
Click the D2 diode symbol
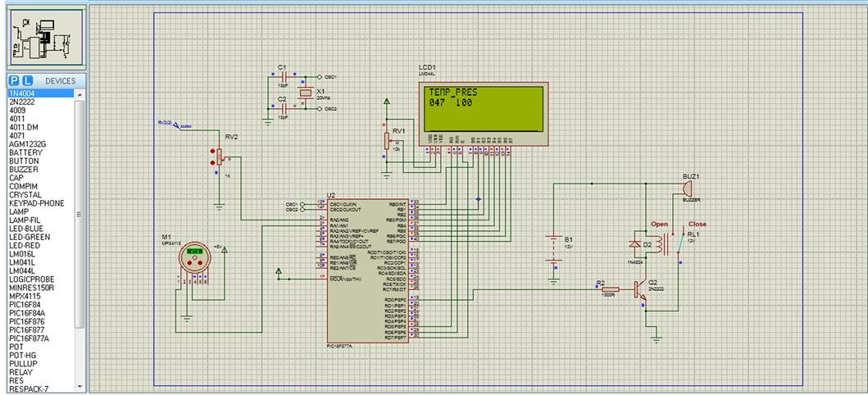coord(635,243)
